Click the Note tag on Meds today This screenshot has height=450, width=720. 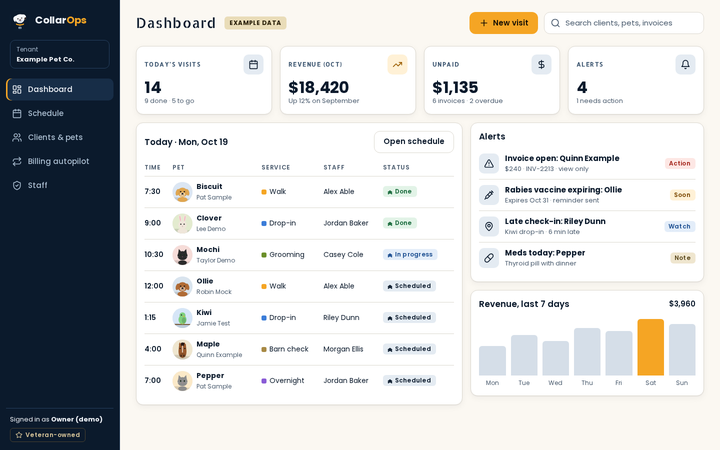click(682, 258)
